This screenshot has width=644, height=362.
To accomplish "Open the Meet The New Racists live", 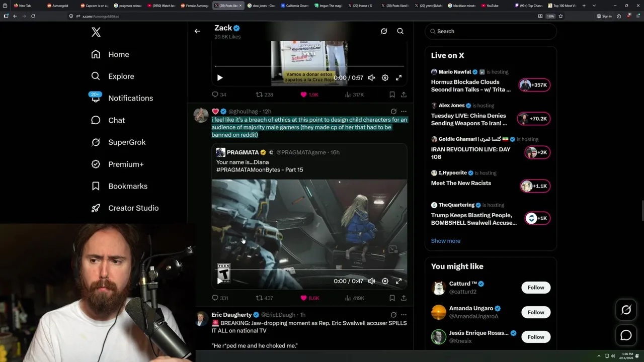I will tap(461, 183).
